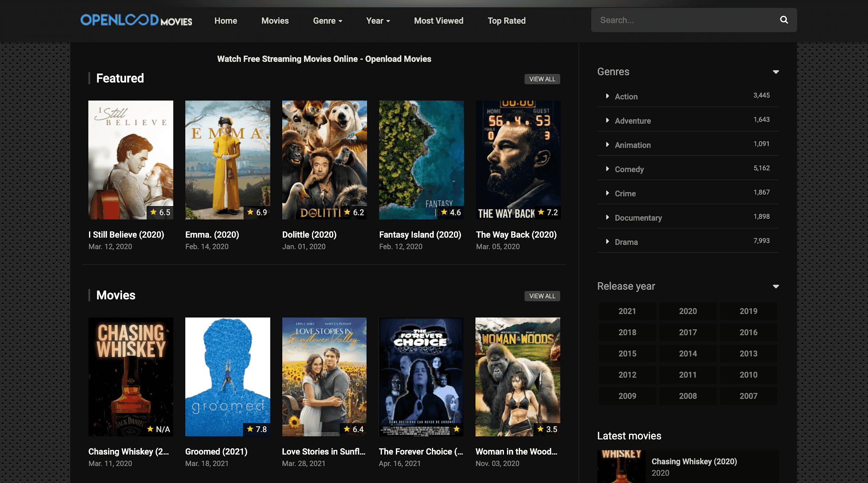The image size is (868, 483).
Task: Click the arrow icon beside Action genre
Action: [x=607, y=96]
